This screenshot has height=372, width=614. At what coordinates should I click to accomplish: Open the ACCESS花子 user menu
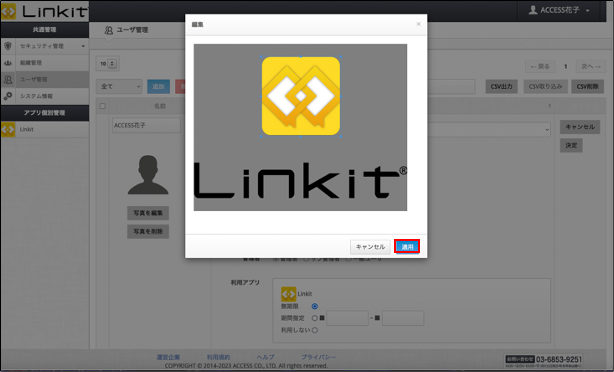(559, 10)
